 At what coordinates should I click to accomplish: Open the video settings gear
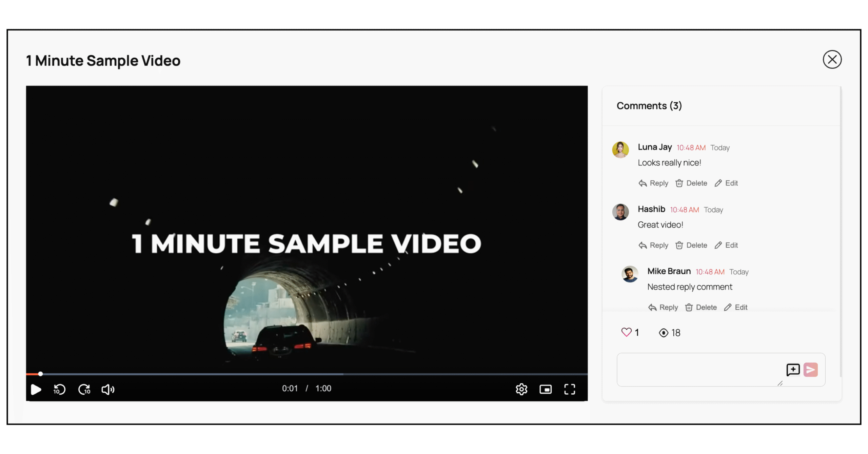tap(521, 389)
